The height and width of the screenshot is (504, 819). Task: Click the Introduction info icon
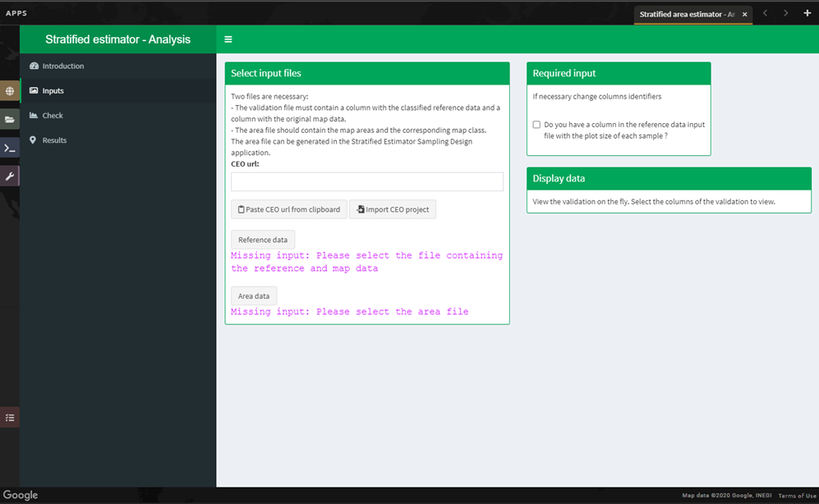(x=35, y=66)
